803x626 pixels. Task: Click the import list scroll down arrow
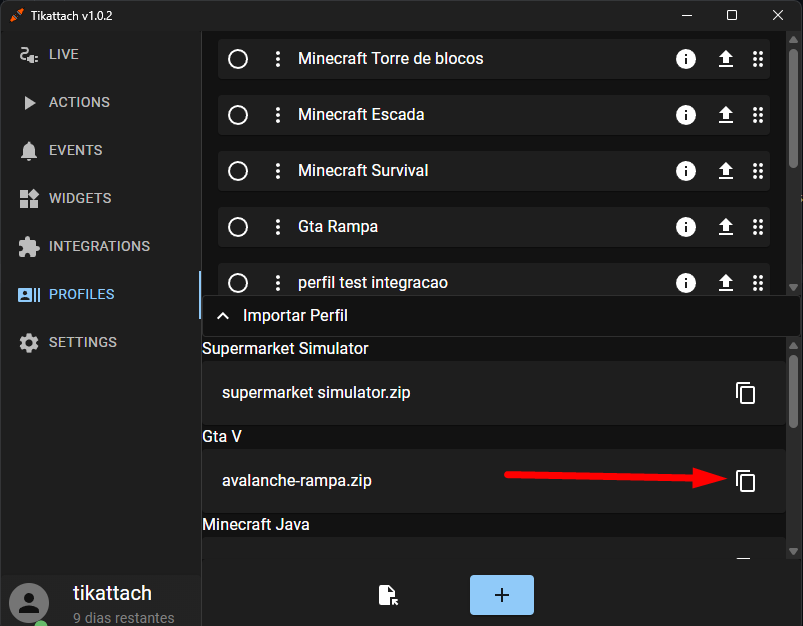pos(794,552)
